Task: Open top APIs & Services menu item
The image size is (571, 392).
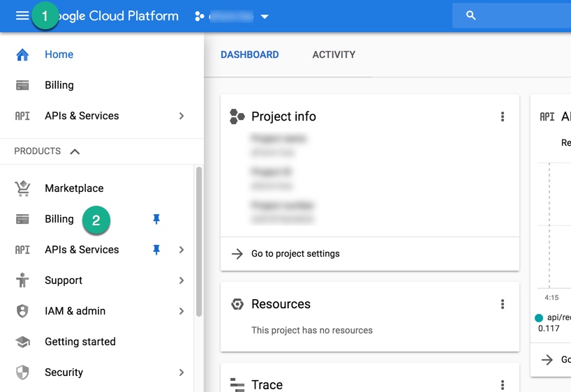Action: coord(82,116)
